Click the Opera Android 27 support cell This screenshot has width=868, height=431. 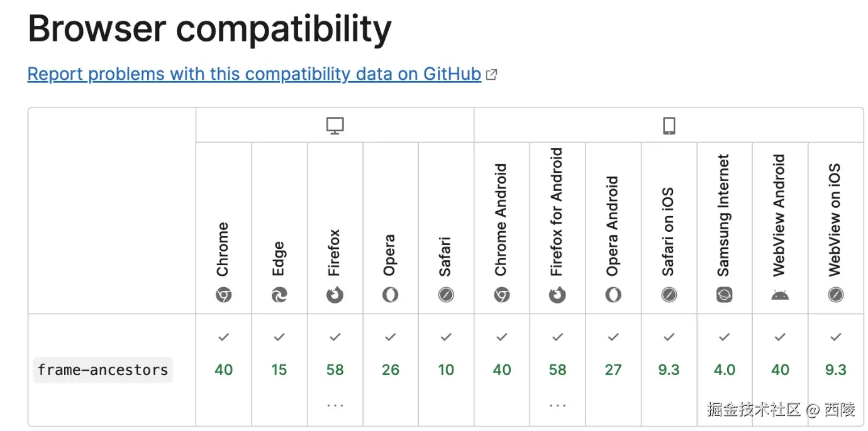click(x=613, y=369)
